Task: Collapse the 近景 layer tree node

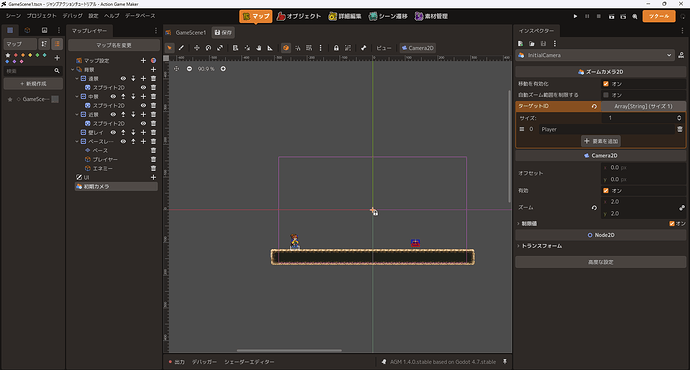Action: [77, 114]
